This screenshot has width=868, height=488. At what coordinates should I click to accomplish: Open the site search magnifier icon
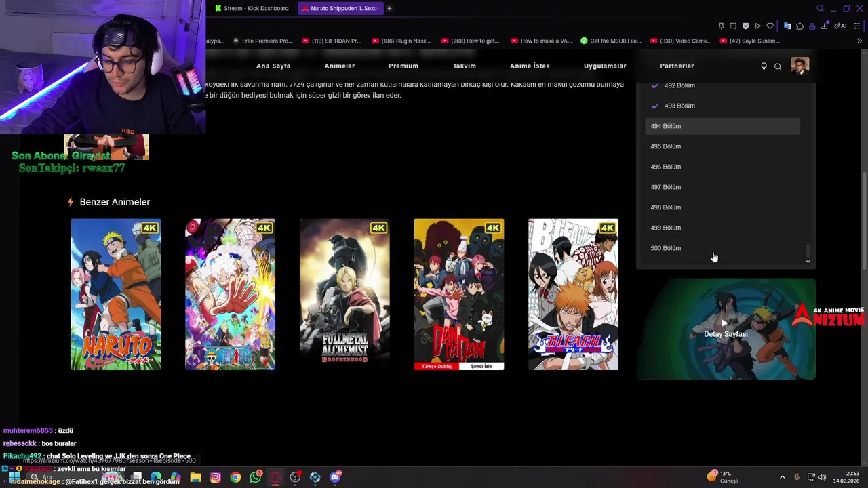[778, 66]
